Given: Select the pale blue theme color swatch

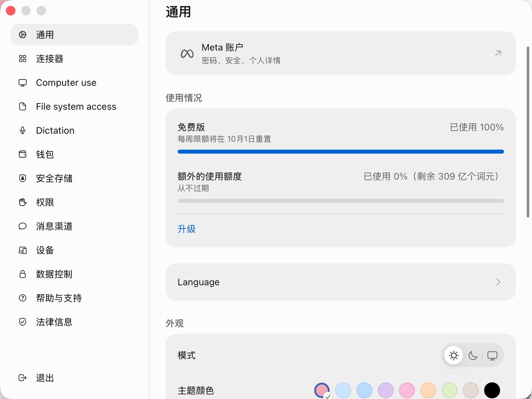Looking at the screenshot, I should tap(343, 391).
